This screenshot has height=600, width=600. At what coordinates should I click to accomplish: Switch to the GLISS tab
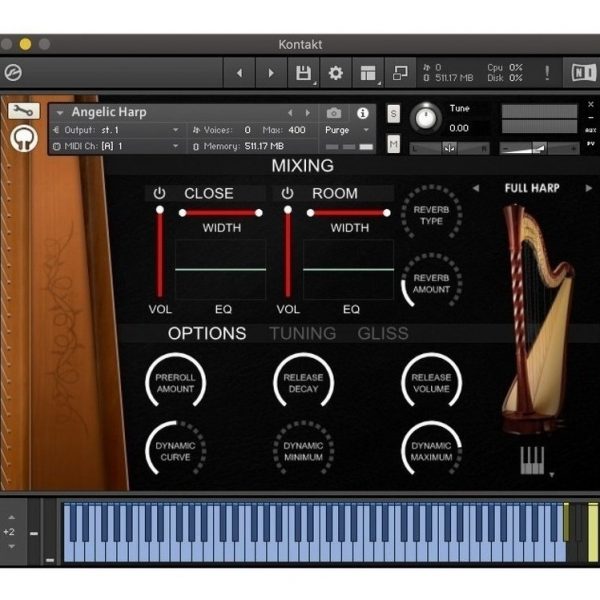383,333
